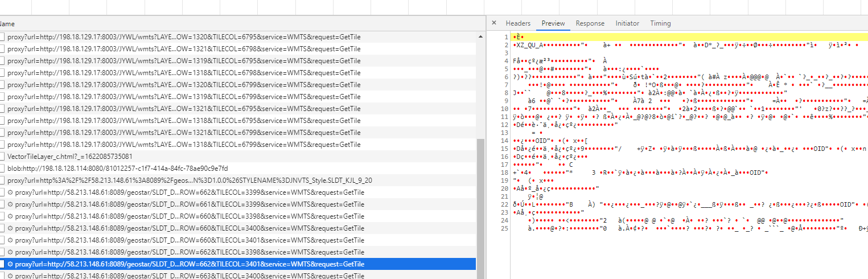Open the Headers tab
868x279 pixels.
pos(518,23)
